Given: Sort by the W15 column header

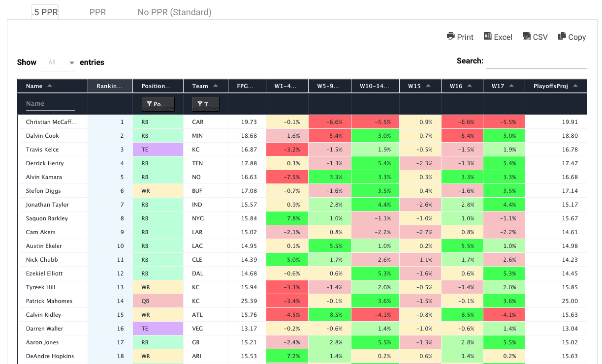Looking at the screenshot, I should [x=420, y=86].
